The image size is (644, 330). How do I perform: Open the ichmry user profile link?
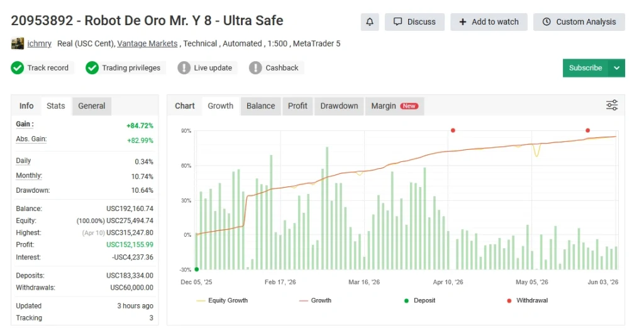pyautogui.click(x=39, y=43)
